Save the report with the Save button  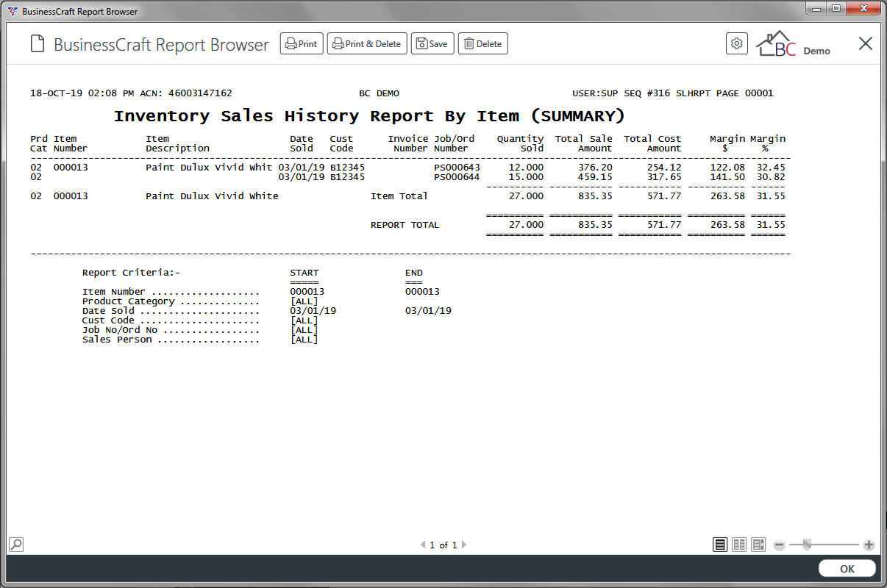point(432,43)
